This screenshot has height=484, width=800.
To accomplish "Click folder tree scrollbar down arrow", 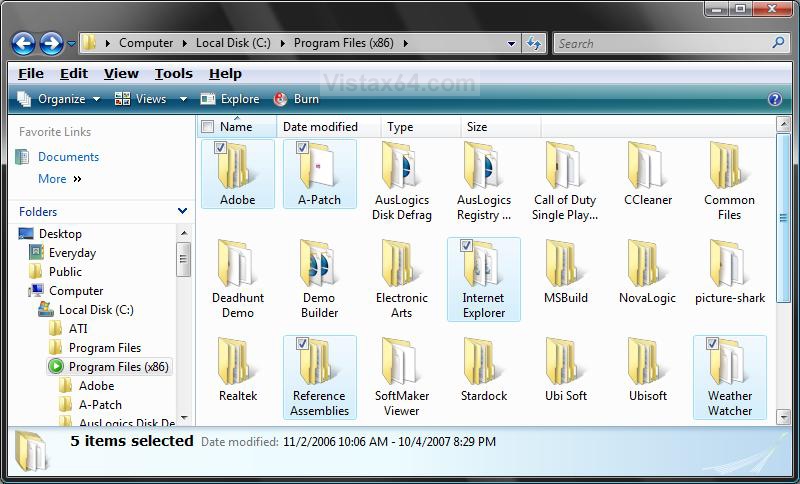I will point(184,418).
